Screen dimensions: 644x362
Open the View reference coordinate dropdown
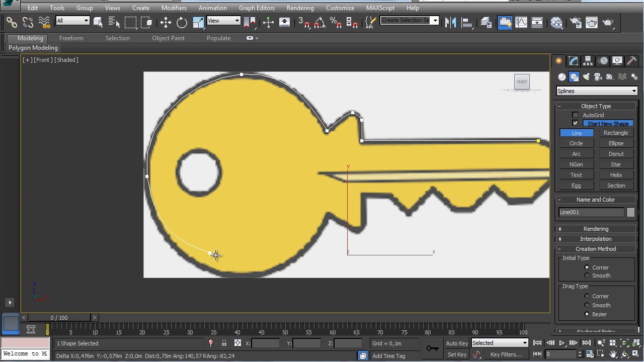[x=223, y=21]
